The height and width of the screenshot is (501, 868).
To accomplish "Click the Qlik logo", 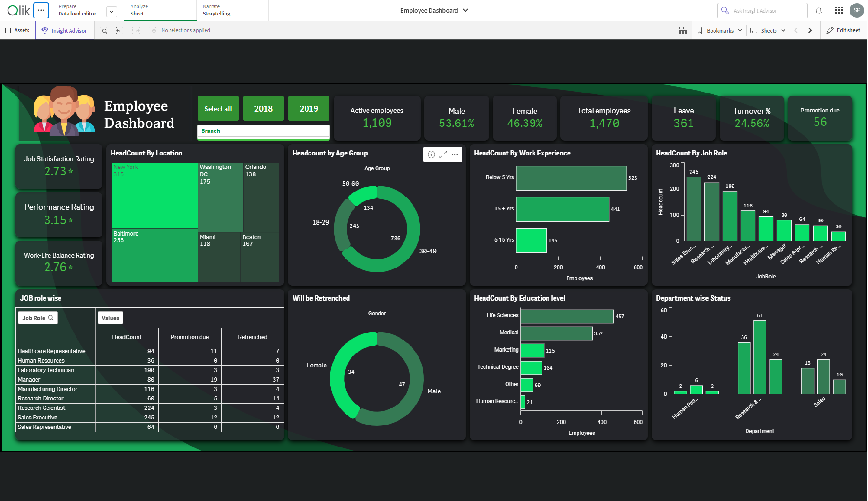I will pyautogui.click(x=18, y=10).
